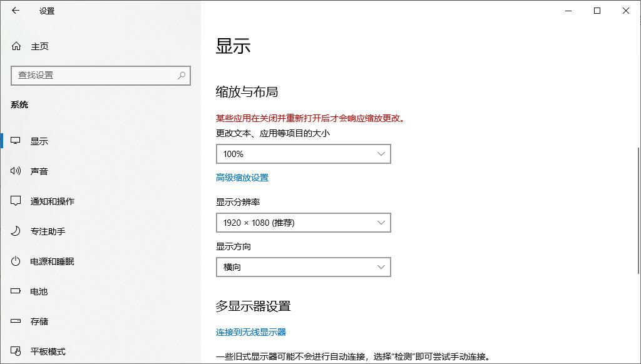
Task: Click the back arrow at top left
Action: click(x=16, y=11)
